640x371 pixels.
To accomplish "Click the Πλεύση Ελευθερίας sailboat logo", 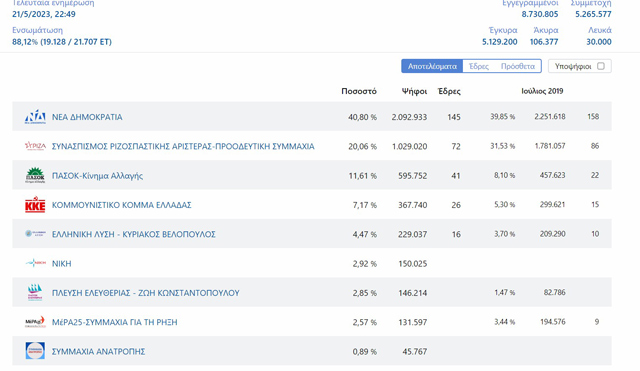I will pos(35,293).
